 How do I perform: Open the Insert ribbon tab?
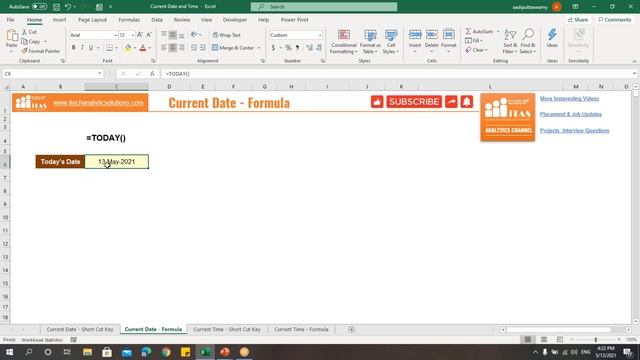click(60, 20)
